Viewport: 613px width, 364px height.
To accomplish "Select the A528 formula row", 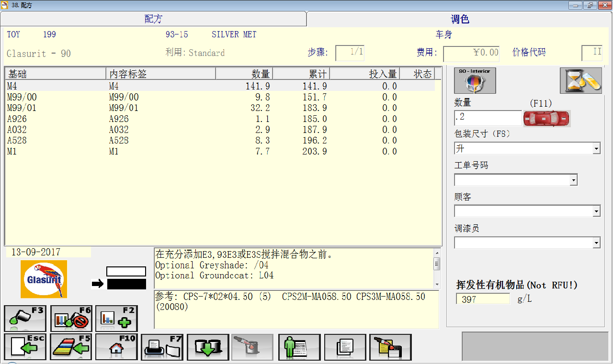I will pyautogui.click(x=220, y=141).
